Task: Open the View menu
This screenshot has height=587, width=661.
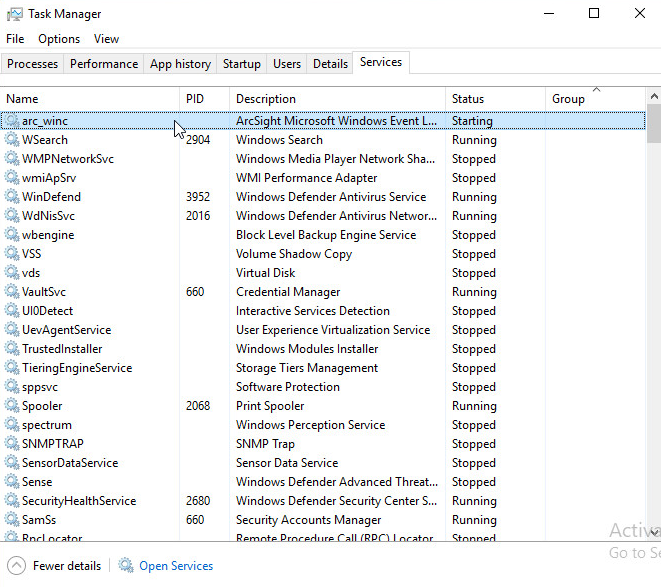Action: 106,39
